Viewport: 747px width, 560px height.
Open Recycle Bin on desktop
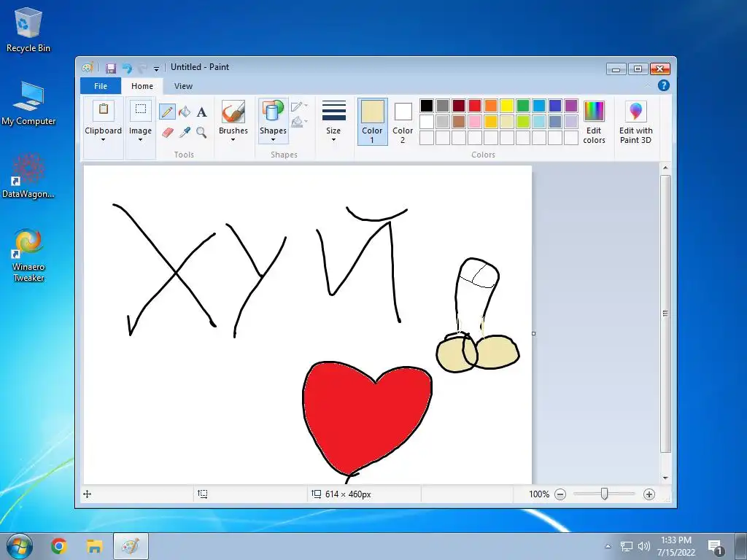(28, 29)
